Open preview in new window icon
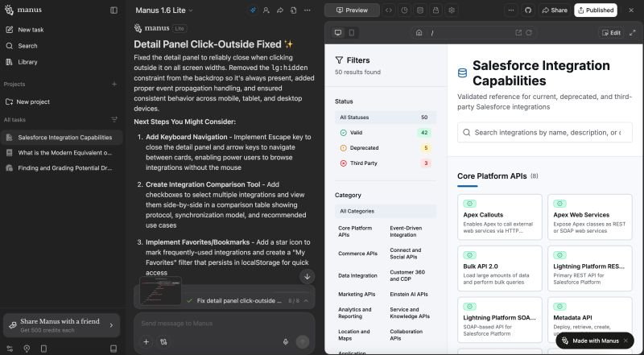644x355 pixels. coord(518,33)
